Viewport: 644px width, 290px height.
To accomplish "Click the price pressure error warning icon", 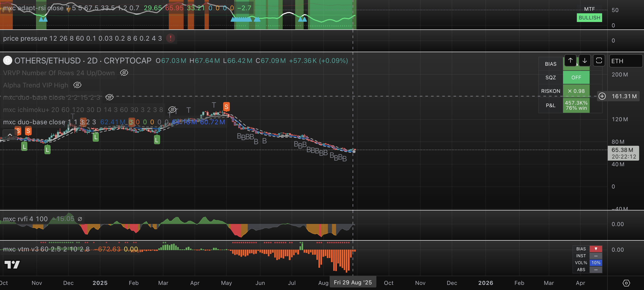I will click(x=170, y=38).
